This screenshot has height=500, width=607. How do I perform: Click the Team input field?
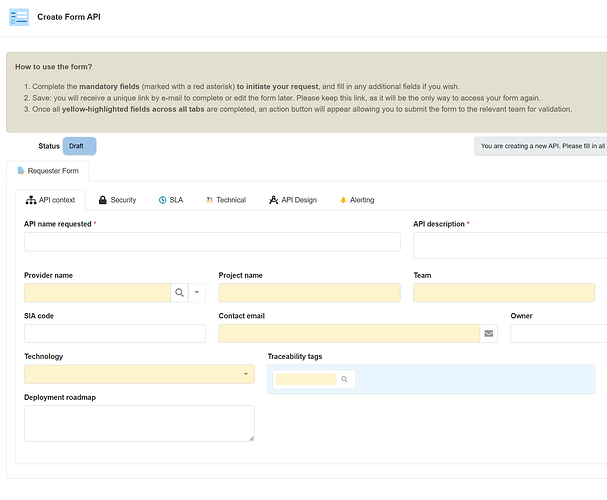(509, 292)
